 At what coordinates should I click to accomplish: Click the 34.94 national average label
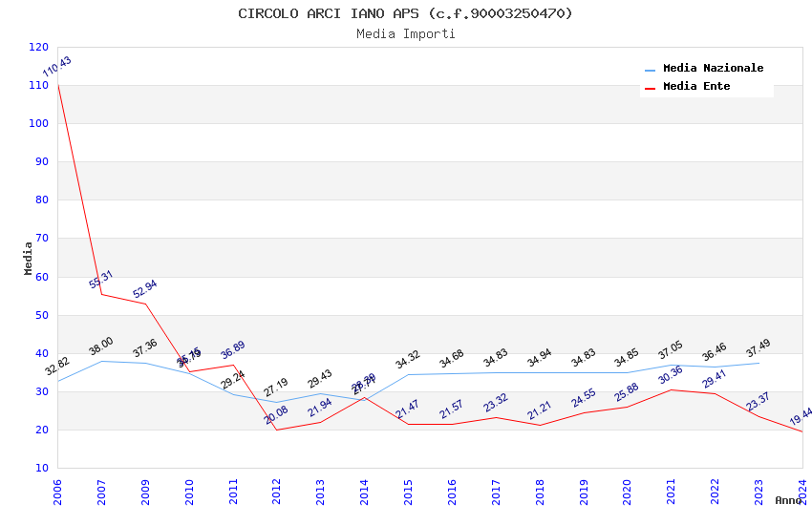pyautogui.click(x=539, y=358)
